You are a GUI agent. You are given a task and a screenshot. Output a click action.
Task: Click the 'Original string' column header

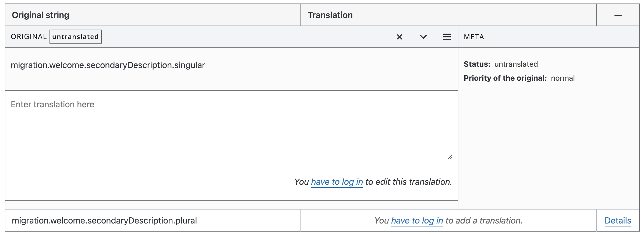tap(41, 15)
